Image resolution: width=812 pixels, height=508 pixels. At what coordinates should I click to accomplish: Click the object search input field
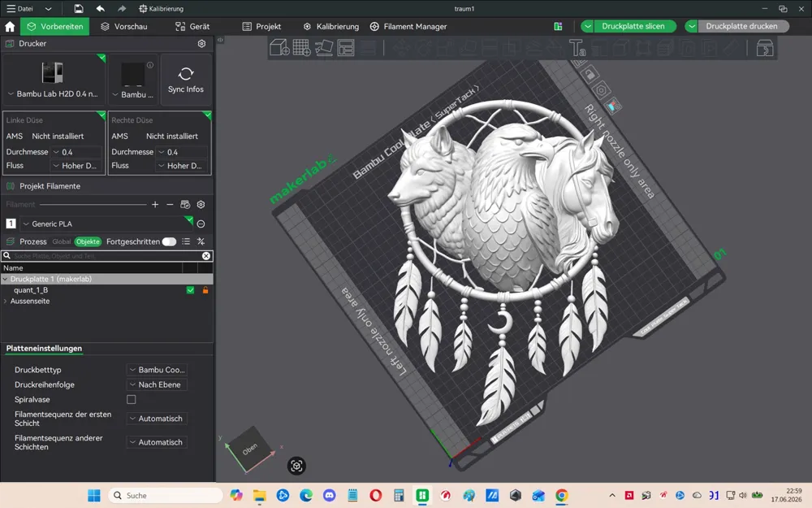[x=106, y=256]
